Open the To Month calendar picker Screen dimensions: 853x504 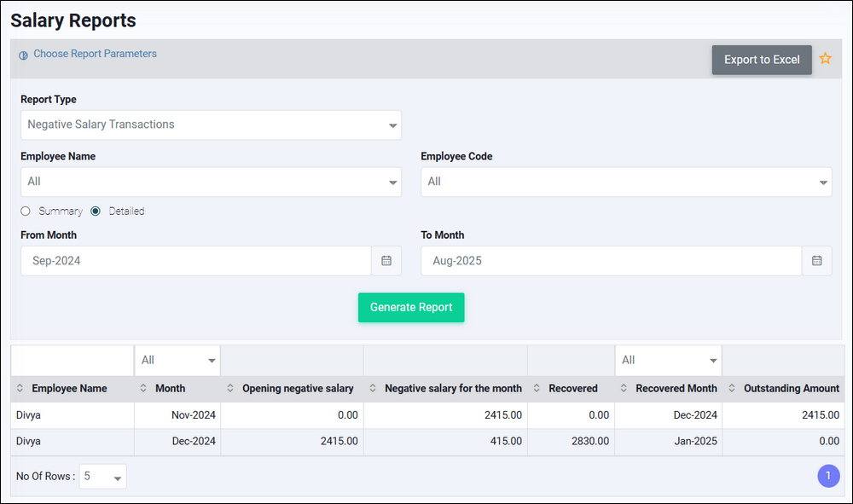[816, 261]
